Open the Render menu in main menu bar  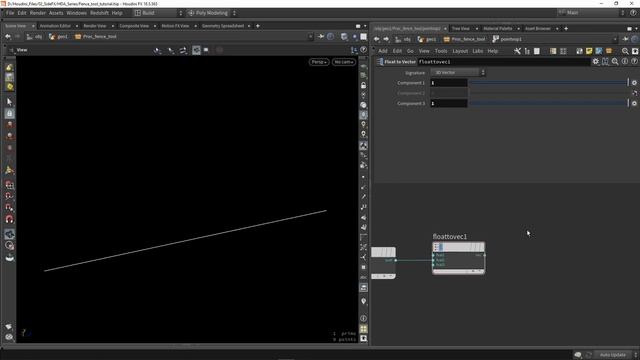[x=38, y=13]
